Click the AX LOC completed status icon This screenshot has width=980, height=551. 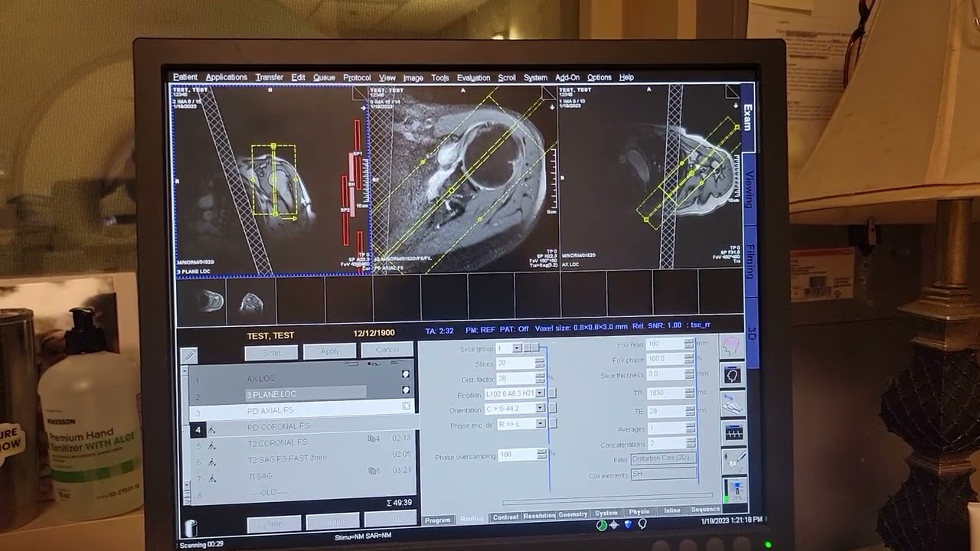click(x=406, y=374)
